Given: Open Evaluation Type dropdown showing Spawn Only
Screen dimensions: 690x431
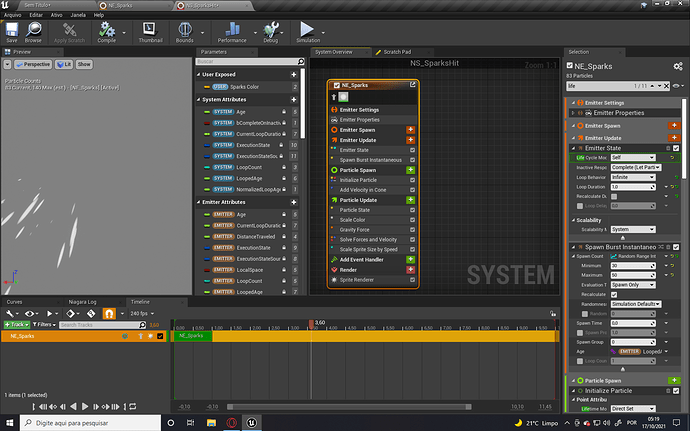Looking at the screenshot, I should (633, 285).
